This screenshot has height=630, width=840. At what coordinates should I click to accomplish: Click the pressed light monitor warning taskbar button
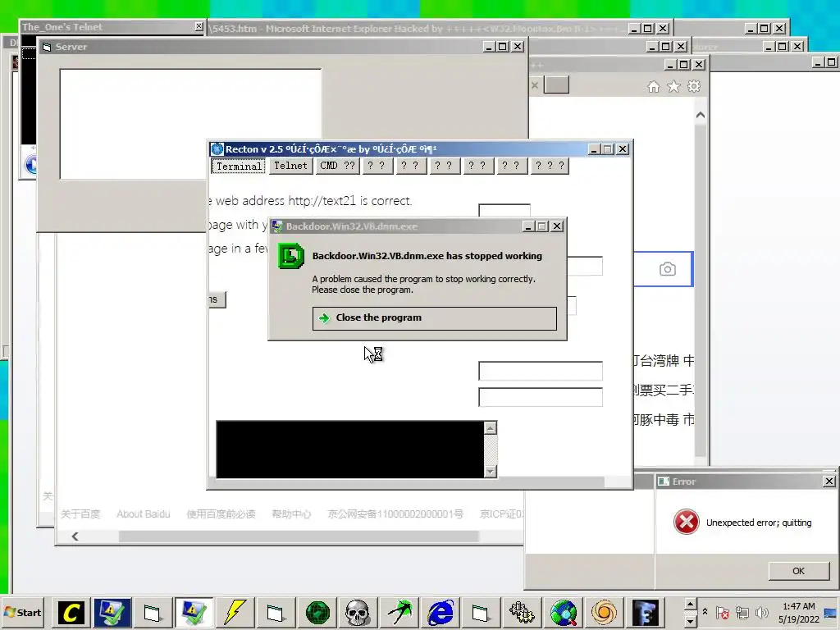(194, 612)
